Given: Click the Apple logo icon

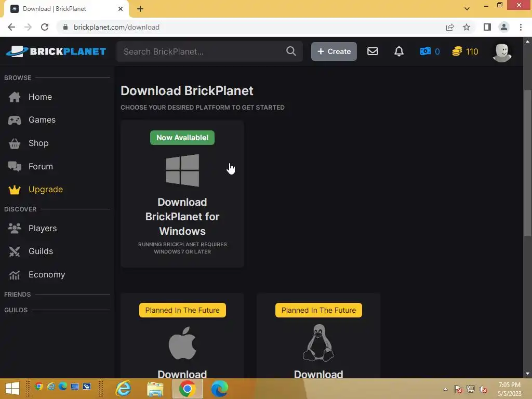Looking at the screenshot, I should [x=182, y=343].
